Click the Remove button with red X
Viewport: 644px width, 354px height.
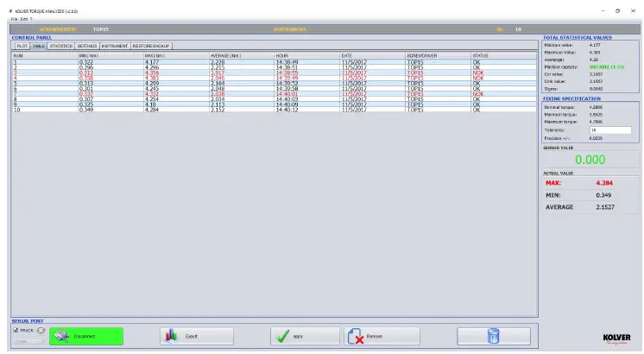[382, 337]
